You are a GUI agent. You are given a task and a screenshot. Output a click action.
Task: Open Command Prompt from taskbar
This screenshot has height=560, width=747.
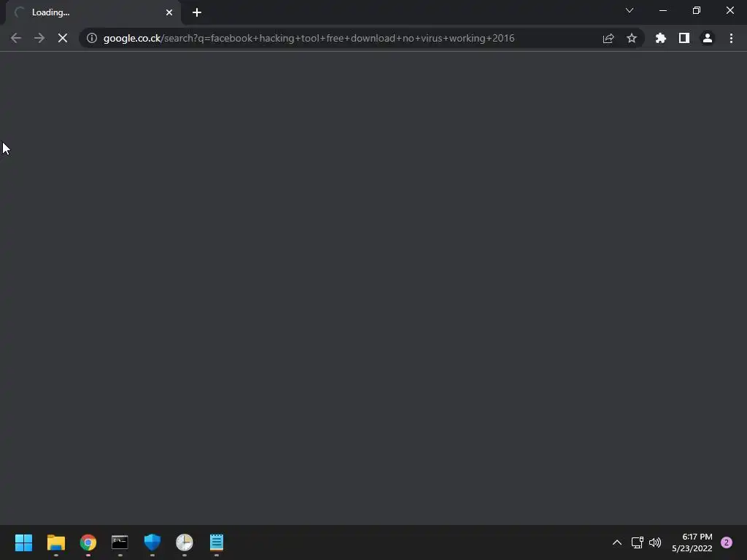coord(120,542)
